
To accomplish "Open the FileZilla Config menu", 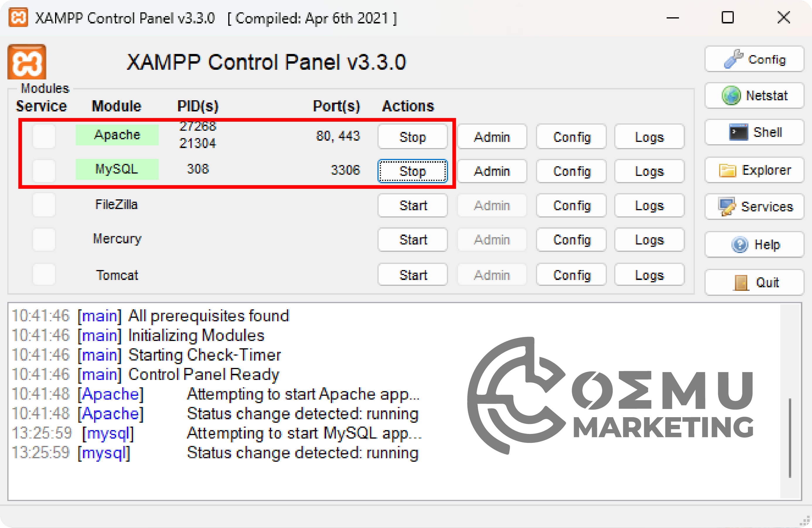I will [x=571, y=206].
